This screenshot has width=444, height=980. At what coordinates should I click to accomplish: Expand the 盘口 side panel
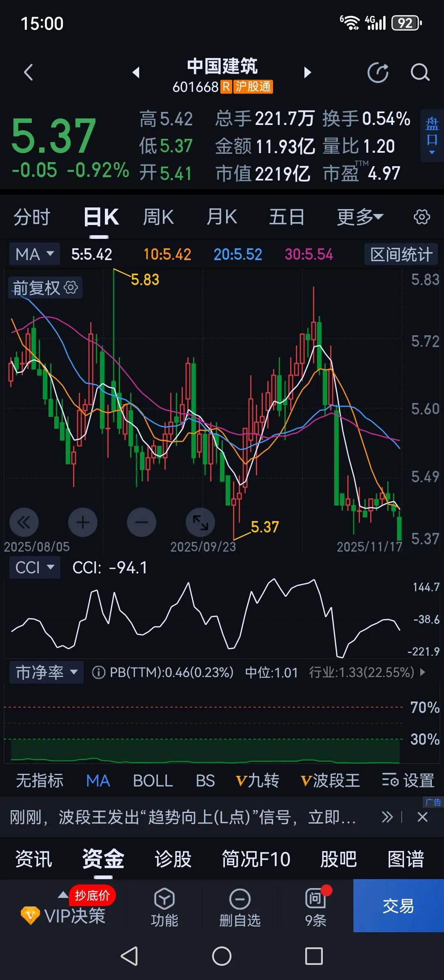(x=432, y=136)
